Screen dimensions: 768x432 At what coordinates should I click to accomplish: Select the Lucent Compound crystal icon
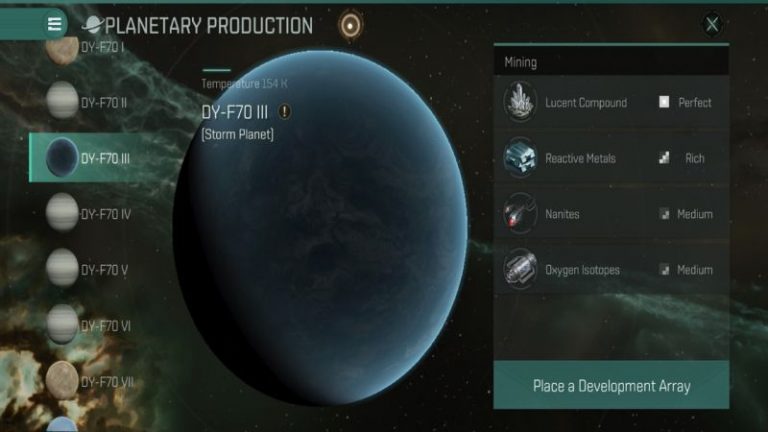tap(520, 102)
